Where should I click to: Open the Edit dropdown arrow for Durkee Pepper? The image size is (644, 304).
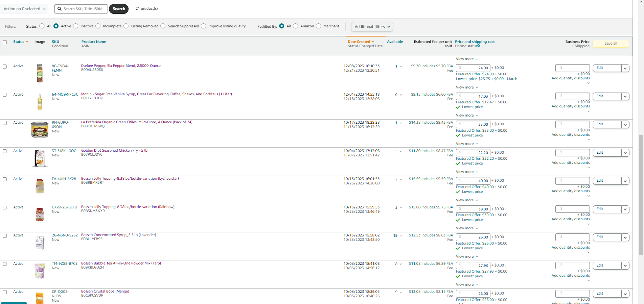(625, 68)
